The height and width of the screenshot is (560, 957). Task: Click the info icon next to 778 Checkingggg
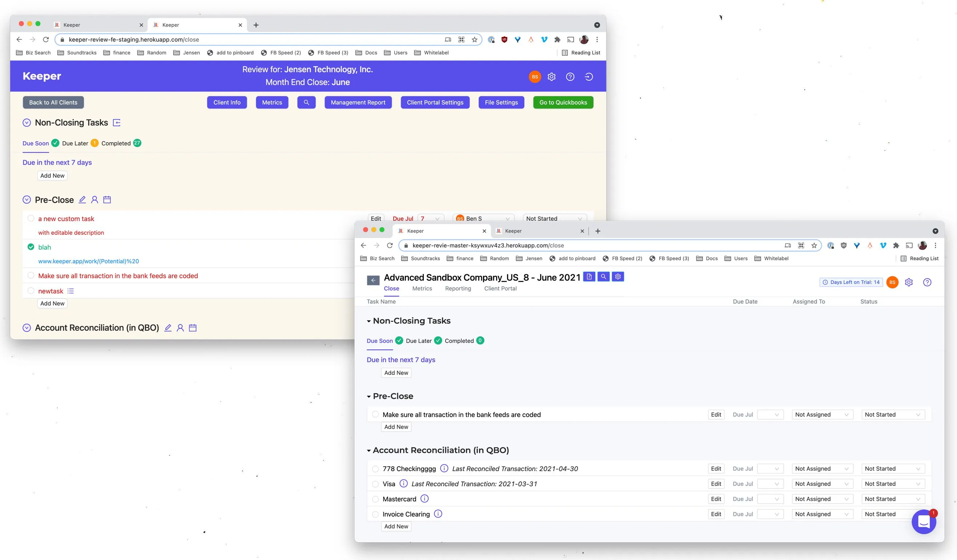tap(444, 468)
